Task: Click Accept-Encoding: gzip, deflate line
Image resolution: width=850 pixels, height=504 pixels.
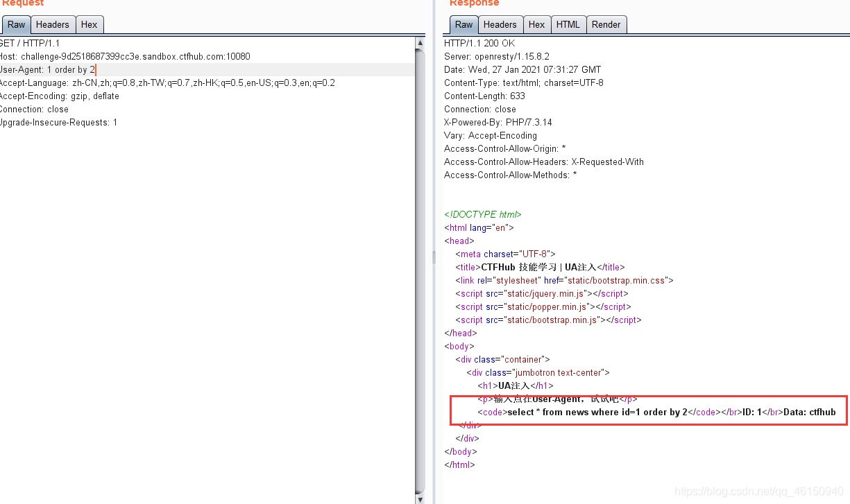Action: pyautogui.click(x=60, y=96)
